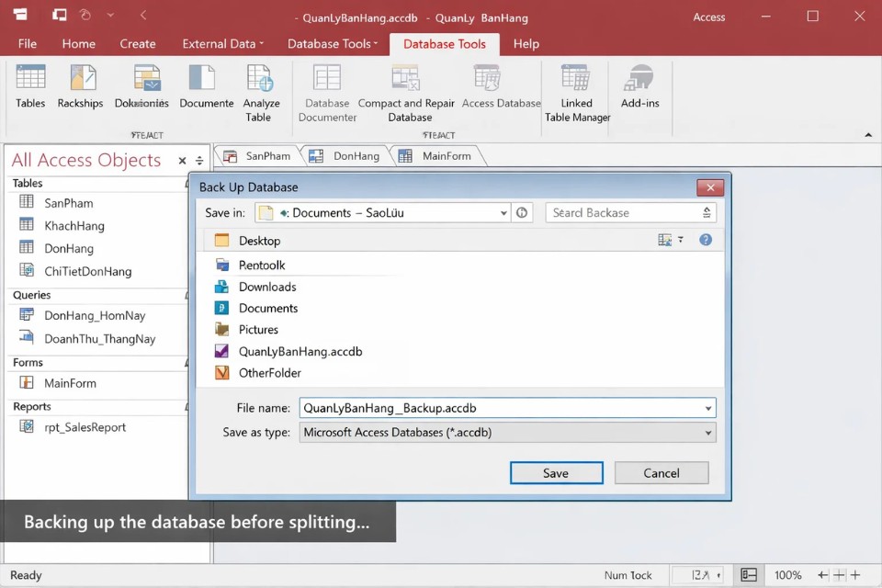Image resolution: width=882 pixels, height=588 pixels.
Task: Launch the Analyze Table tool
Action: pos(261,81)
